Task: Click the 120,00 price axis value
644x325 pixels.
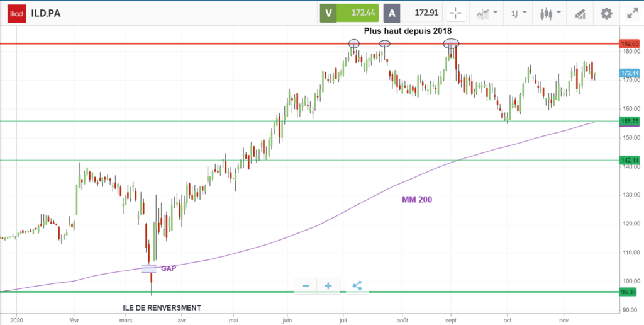Action: (630, 224)
